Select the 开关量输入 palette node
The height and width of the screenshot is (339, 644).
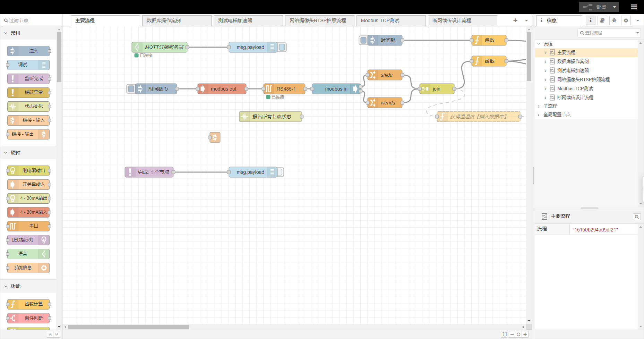(x=28, y=185)
